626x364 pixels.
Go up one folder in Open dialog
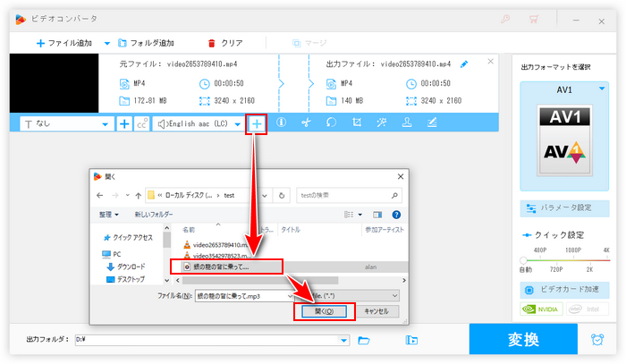coord(138,196)
